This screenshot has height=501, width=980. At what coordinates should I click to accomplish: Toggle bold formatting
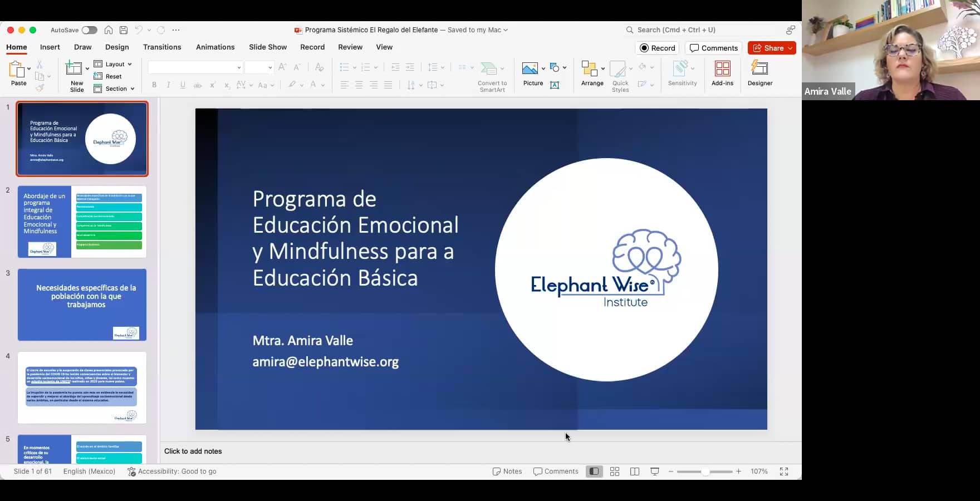[154, 85]
